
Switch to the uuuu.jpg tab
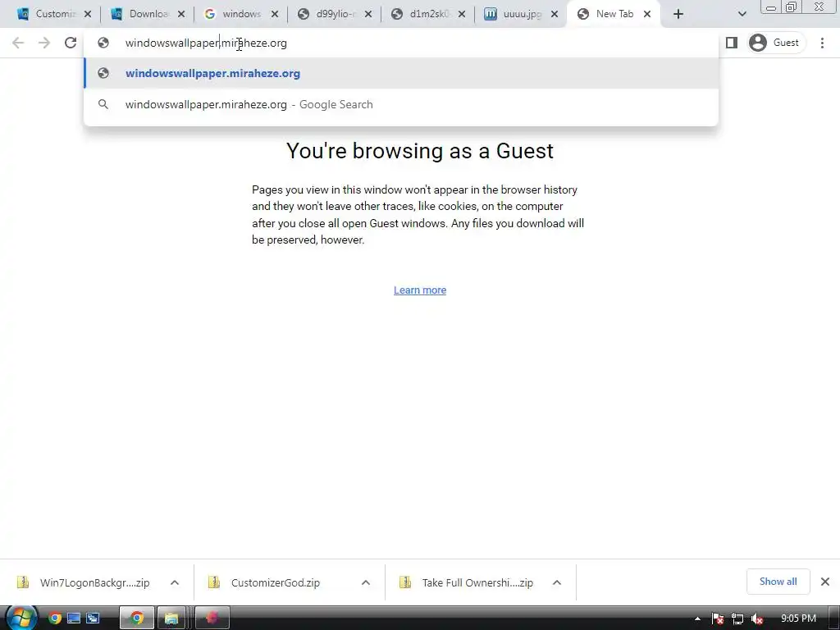pyautogui.click(x=515, y=14)
